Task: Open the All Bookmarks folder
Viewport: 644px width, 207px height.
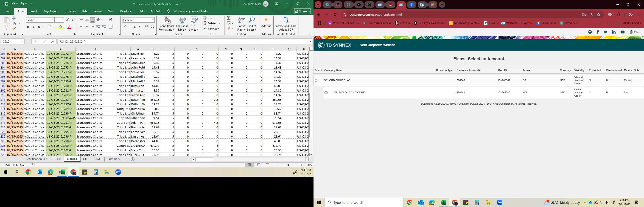Action: [629, 23]
